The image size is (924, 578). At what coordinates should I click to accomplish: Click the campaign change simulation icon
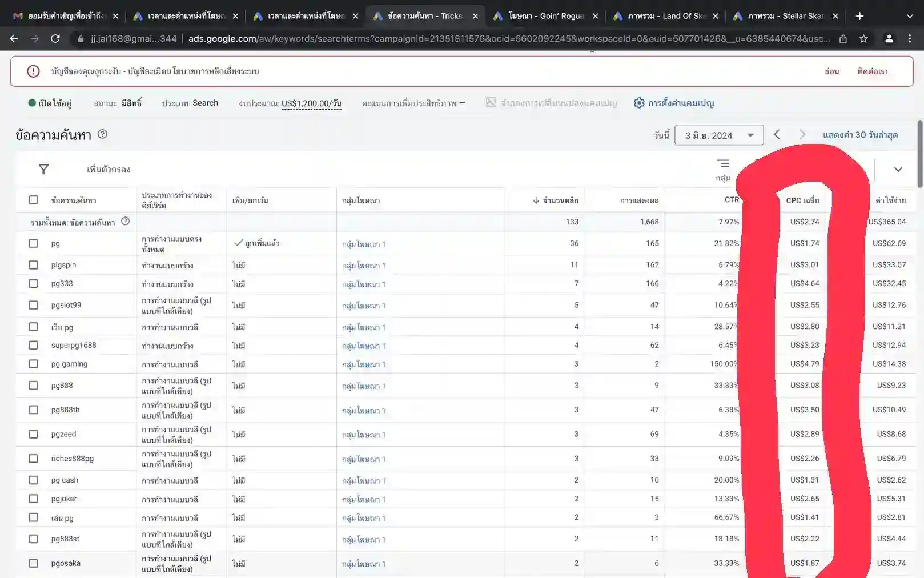point(491,102)
